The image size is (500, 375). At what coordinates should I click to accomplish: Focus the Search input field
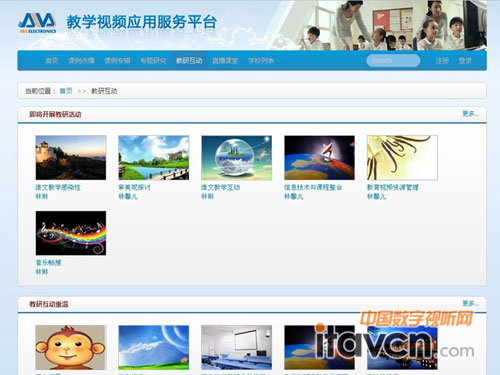click(393, 61)
